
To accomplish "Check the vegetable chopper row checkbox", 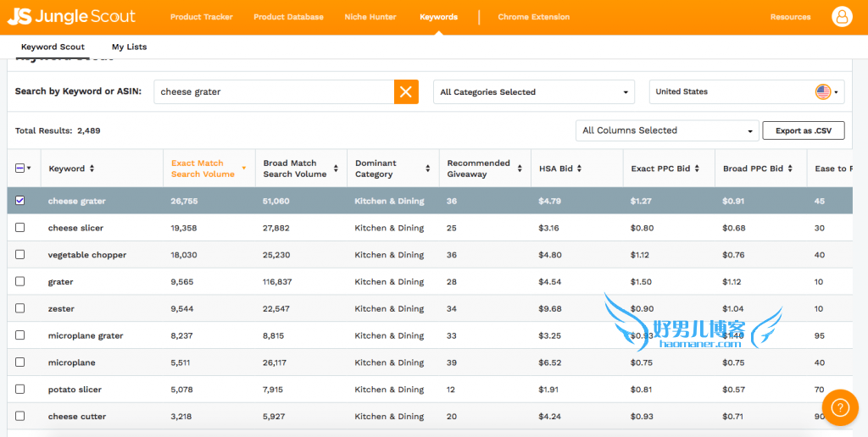I will point(20,254).
